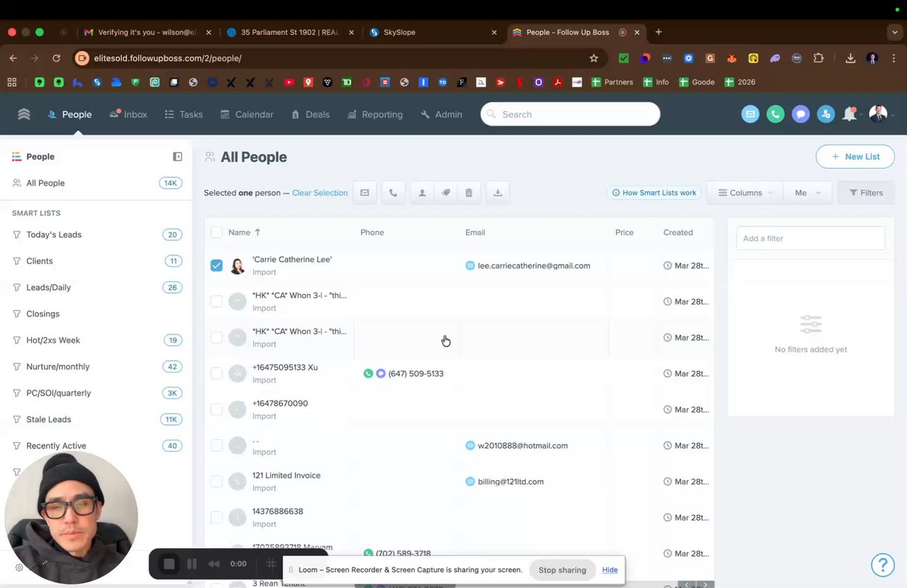Image resolution: width=907 pixels, height=588 pixels.
Task: Sort by the Name column header
Action: click(244, 232)
